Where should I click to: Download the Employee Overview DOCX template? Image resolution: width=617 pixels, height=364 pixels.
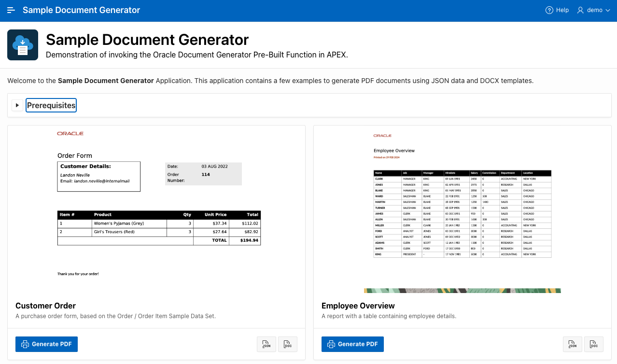pyautogui.click(x=593, y=344)
